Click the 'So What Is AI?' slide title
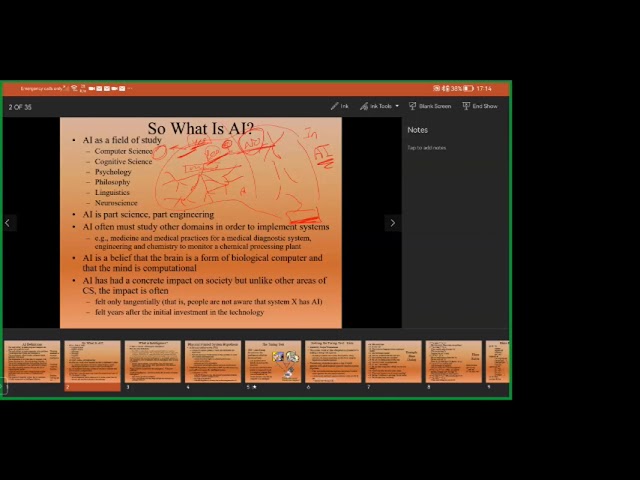 tap(200, 128)
